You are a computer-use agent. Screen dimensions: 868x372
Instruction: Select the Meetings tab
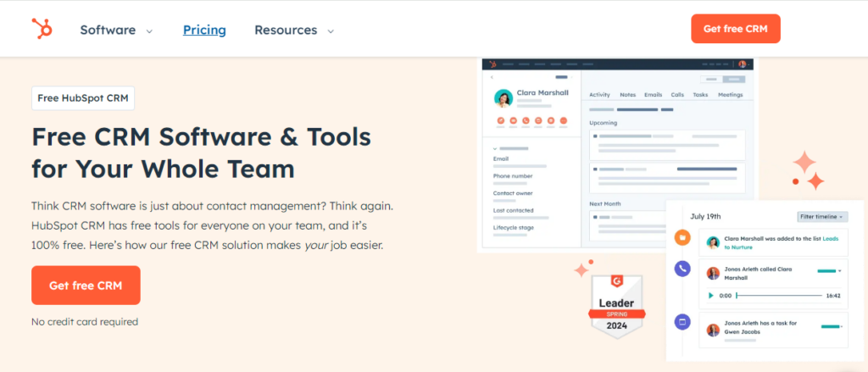730,95
